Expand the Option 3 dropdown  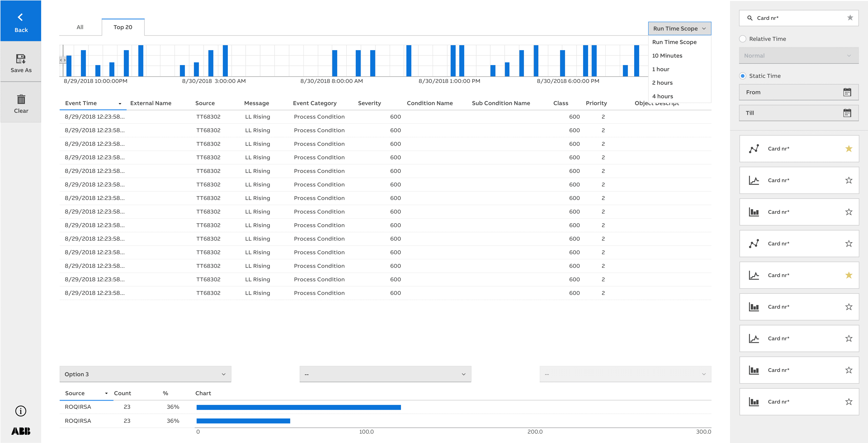click(x=145, y=374)
